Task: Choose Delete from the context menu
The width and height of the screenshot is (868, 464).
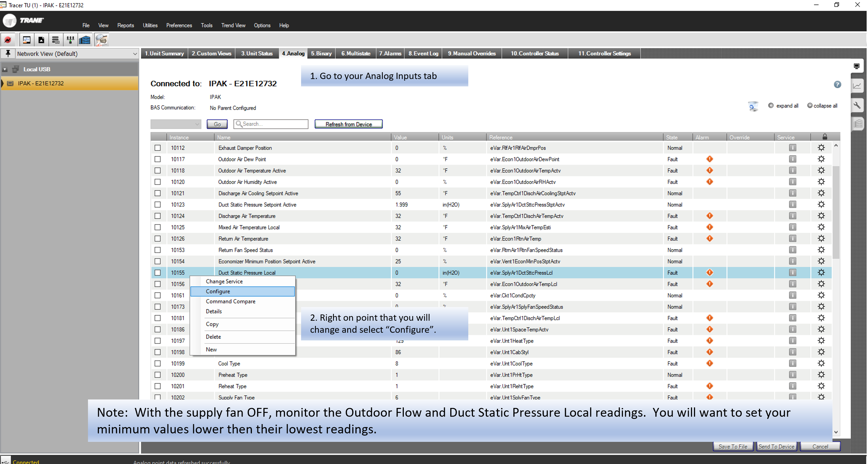Action: click(242, 337)
